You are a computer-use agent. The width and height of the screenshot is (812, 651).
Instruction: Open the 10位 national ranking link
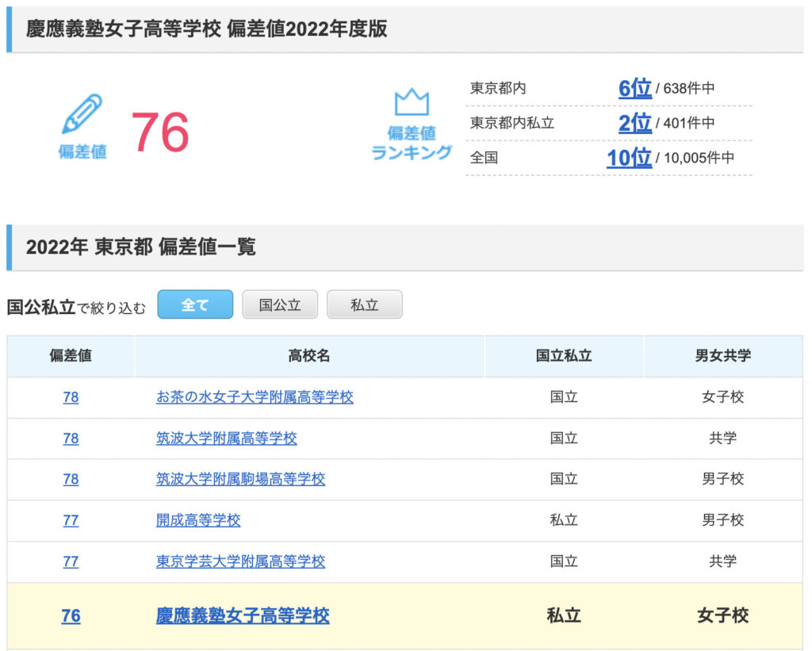629,158
